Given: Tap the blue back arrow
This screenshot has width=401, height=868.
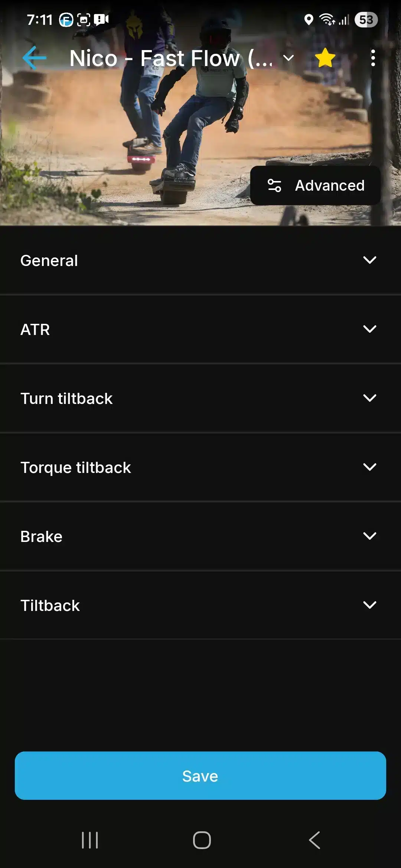Looking at the screenshot, I should [x=35, y=58].
